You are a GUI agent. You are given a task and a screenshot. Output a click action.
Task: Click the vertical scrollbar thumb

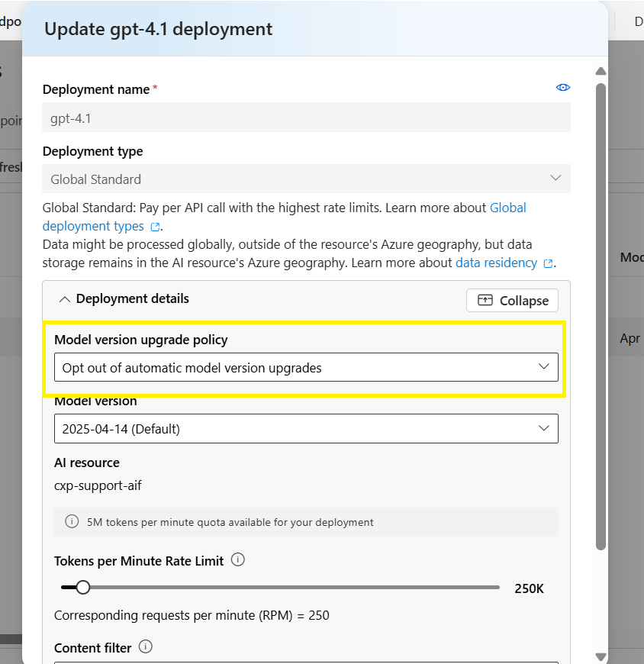coord(601,317)
